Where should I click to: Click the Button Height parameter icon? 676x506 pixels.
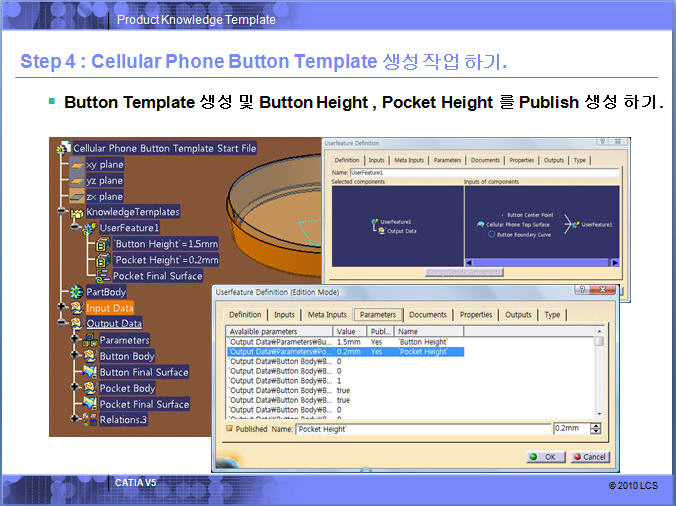(101, 244)
